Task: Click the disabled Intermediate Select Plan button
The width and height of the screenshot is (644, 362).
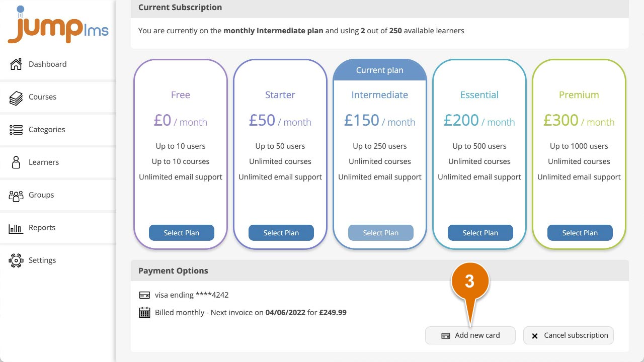Action: (x=381, y=233)
